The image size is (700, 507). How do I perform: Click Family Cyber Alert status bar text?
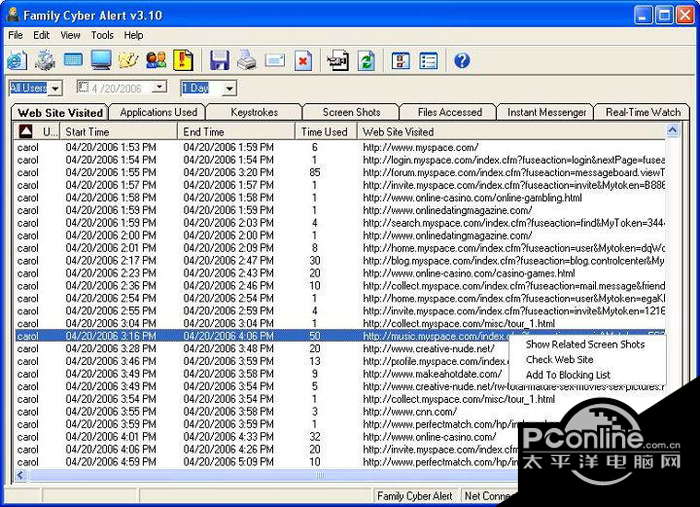click(415, 496)
